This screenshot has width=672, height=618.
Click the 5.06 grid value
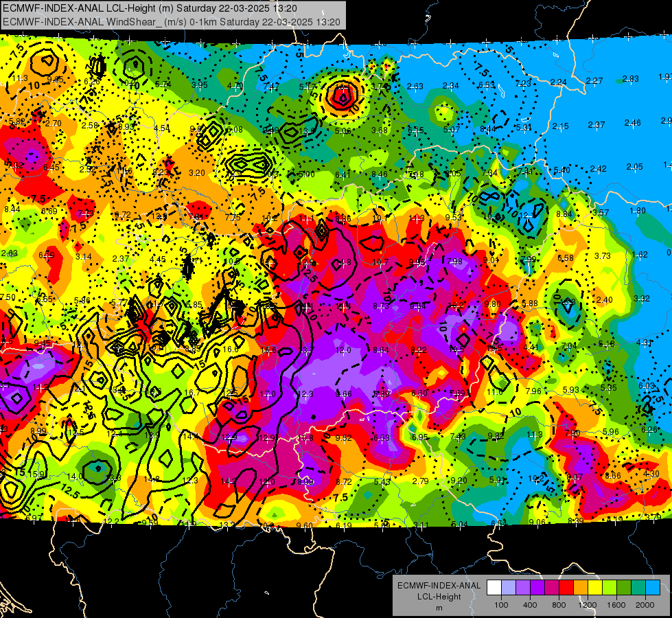click(343, 130)
